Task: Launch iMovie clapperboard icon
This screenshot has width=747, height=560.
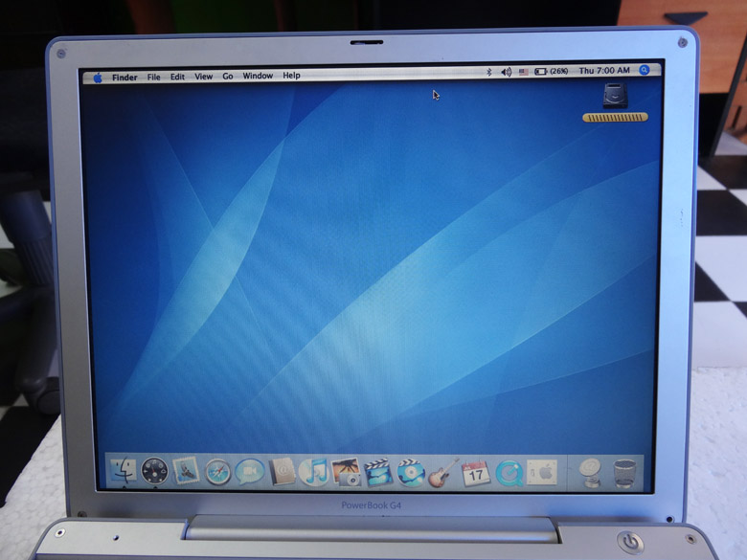Action: tap(378, 472)
